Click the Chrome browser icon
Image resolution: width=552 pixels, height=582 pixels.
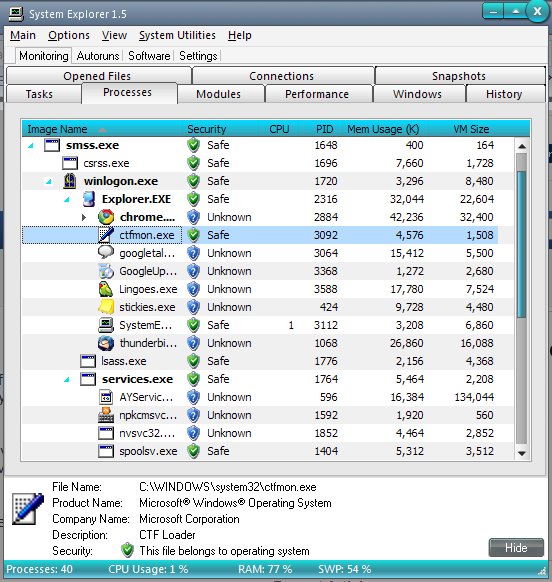coord(106,217)
